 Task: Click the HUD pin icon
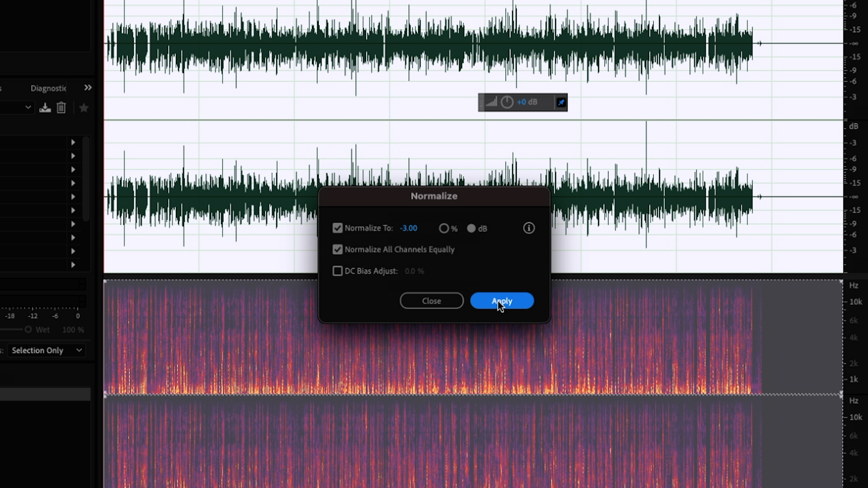click(561, 103)
